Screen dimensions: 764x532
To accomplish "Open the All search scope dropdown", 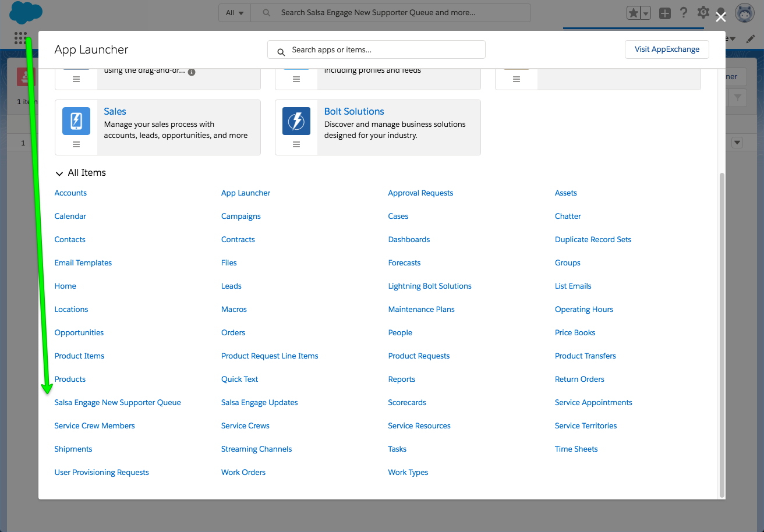I will point(235,13).
